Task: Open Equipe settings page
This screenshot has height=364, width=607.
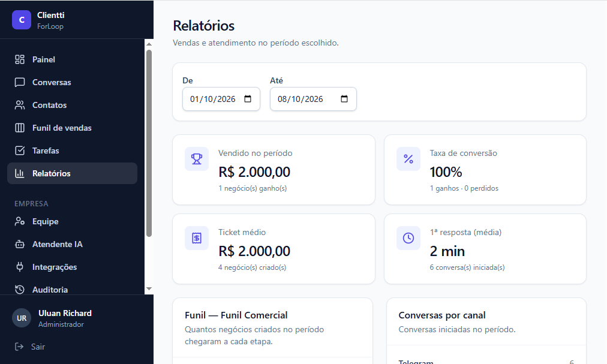Action: click(x=72, y=221)
